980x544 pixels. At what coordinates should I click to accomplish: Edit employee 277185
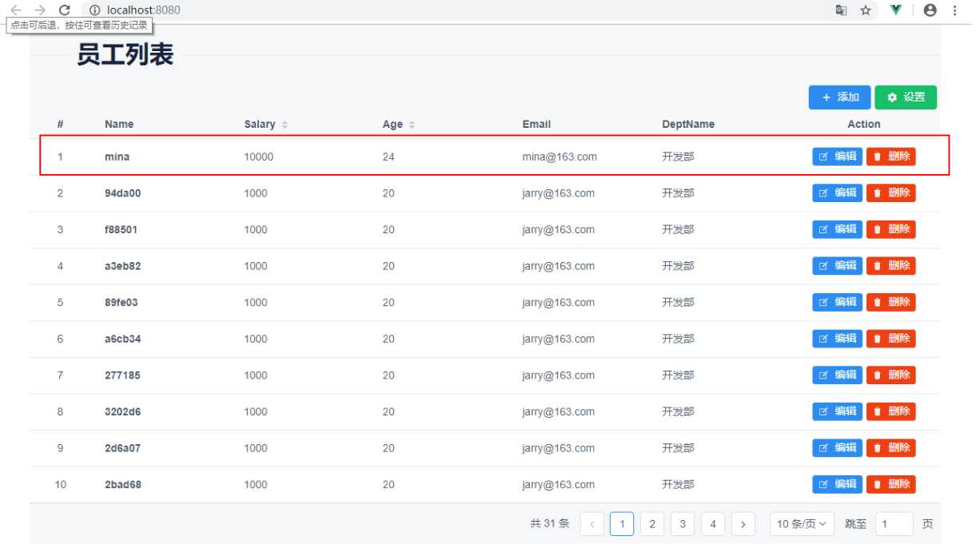click(x=838, y=375)
